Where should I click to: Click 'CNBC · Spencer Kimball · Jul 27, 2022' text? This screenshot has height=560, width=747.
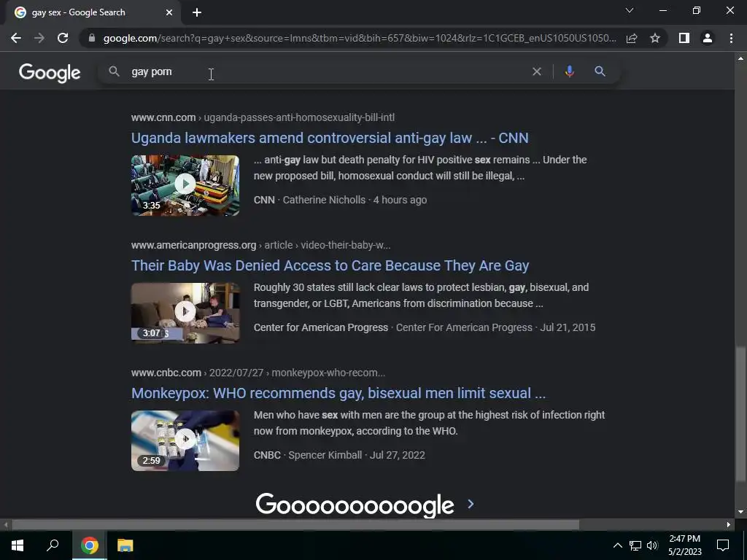click(x=339, y=455)
